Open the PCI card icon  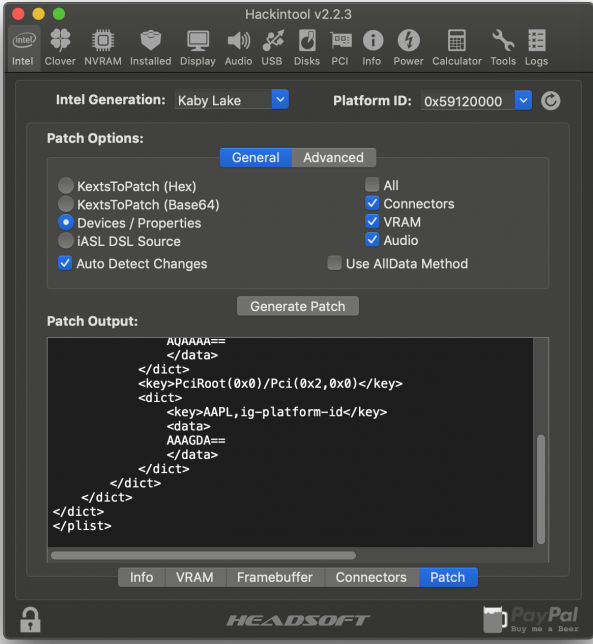click(x=340, y=48)
